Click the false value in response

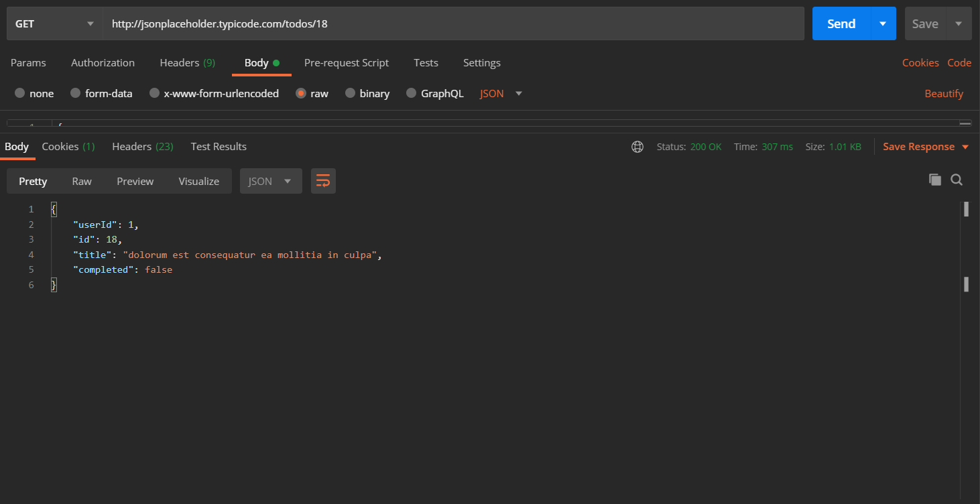[x=158, y=269]
